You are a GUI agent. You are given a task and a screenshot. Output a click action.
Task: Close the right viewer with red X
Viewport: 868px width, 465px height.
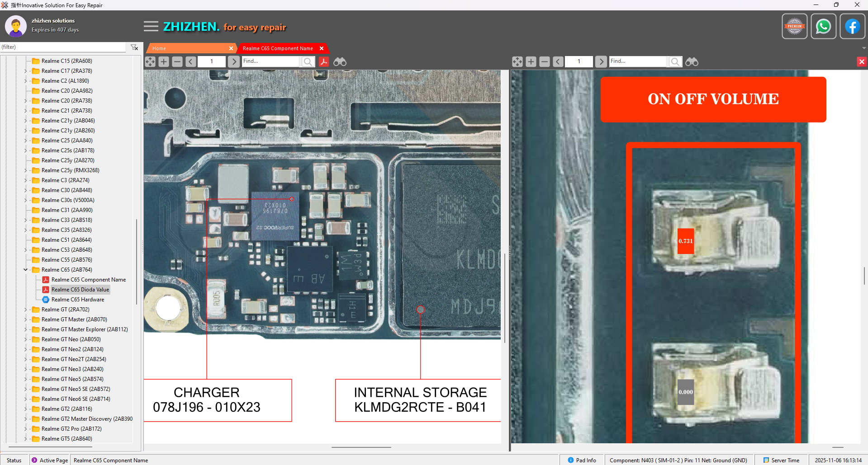click(x=862, y=62)
